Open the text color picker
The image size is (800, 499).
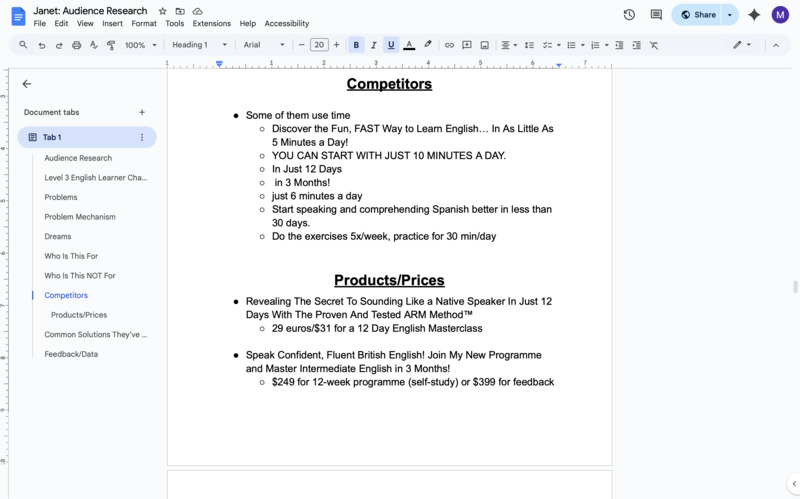[x=409, y=45]
